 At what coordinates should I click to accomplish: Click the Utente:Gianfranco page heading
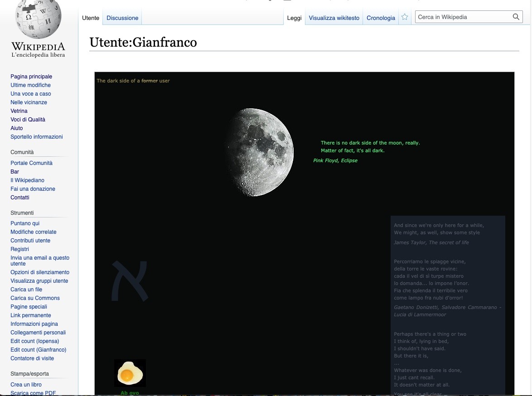[x=143, y=43]
